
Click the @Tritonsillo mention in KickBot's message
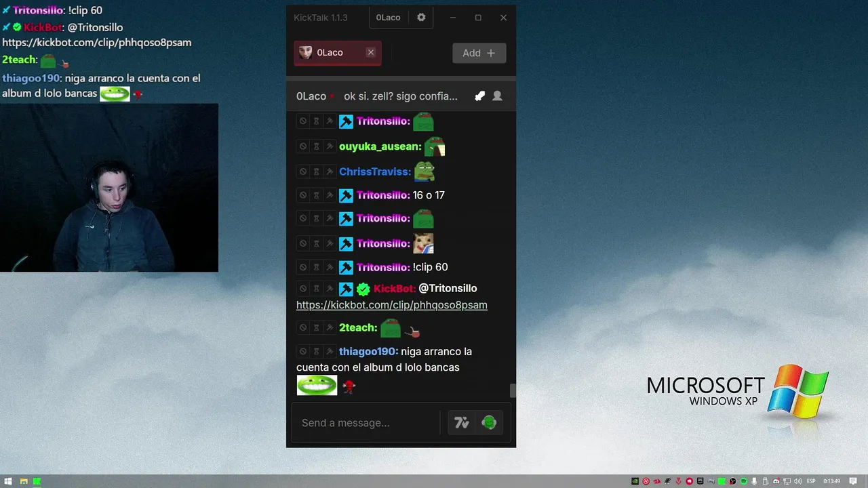[x=448, y=289]
